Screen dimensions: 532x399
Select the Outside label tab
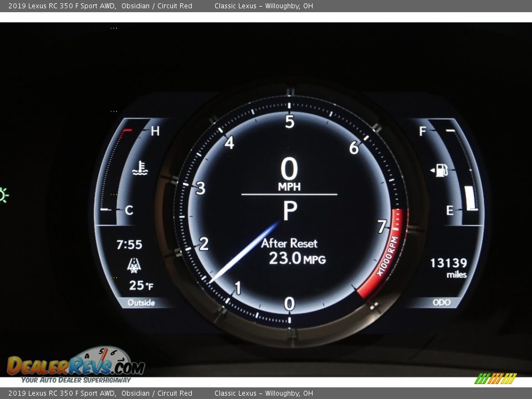click(x=141, y=303)
